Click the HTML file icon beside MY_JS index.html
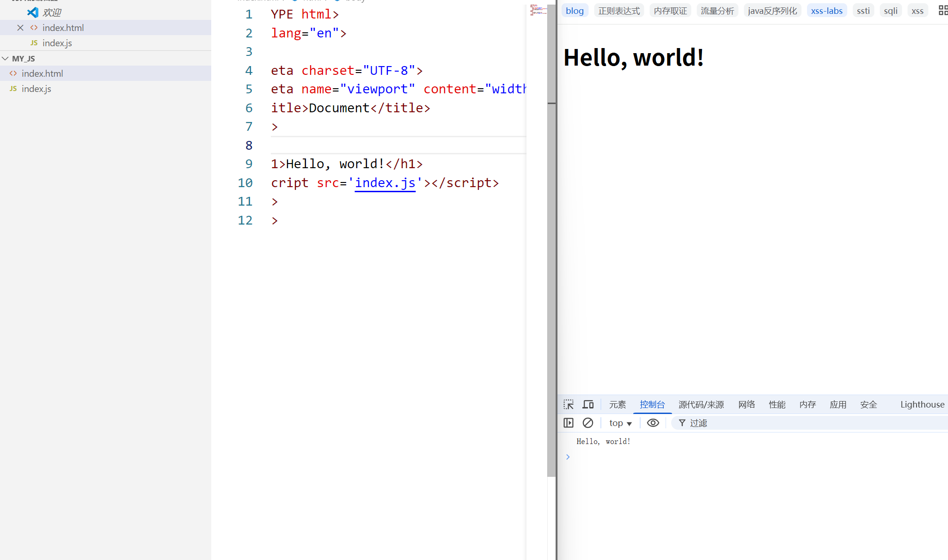Screen dimensions: 948x560 click(13, 73)
